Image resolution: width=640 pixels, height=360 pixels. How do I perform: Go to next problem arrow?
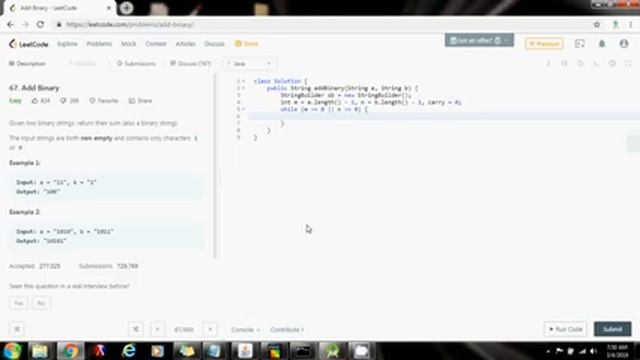pos(210,329)
